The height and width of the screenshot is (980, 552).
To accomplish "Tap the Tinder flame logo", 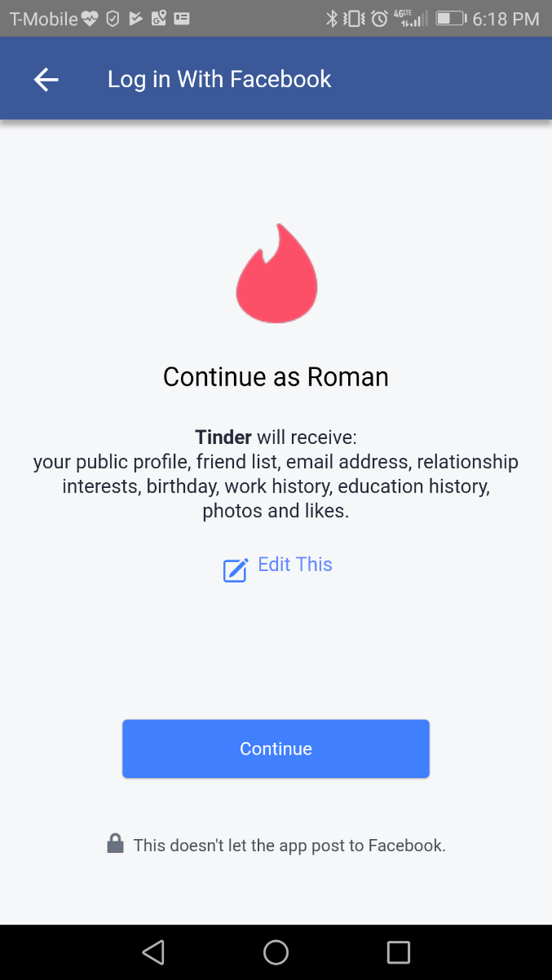I will pos(276,273).
